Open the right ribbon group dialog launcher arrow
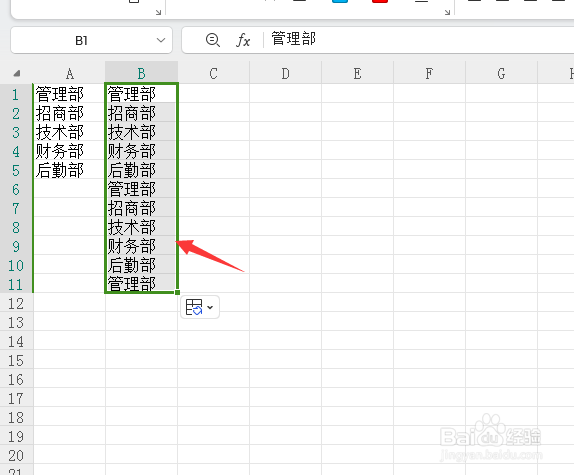 coord(447,12)
